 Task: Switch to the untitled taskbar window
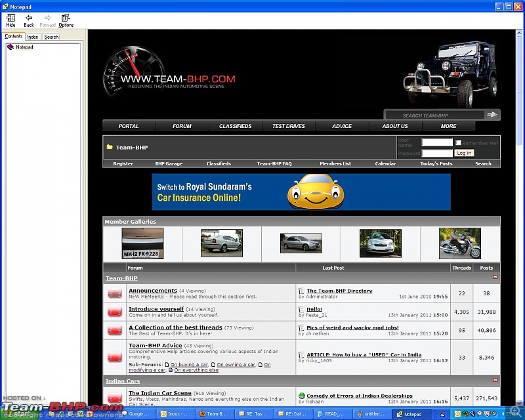(x=372, y=414)
